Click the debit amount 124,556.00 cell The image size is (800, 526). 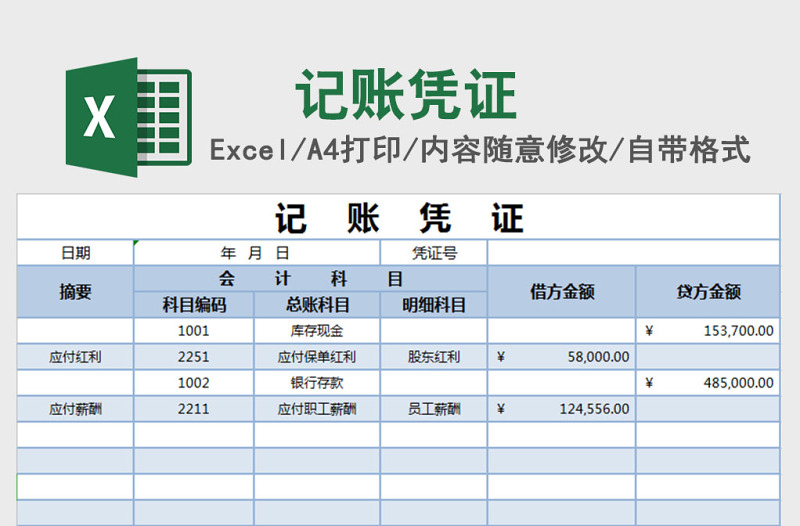[561, 408]
